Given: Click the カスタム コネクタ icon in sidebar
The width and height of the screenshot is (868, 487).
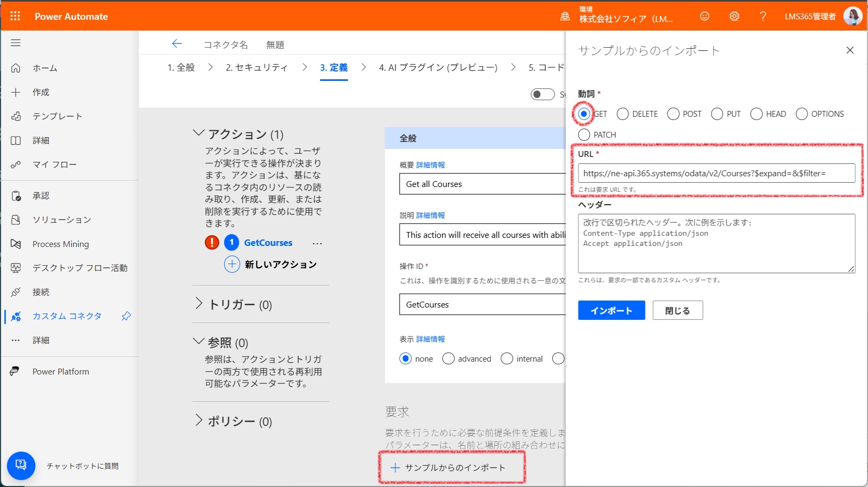Looking at the screenshot, I should pos(16,316).
